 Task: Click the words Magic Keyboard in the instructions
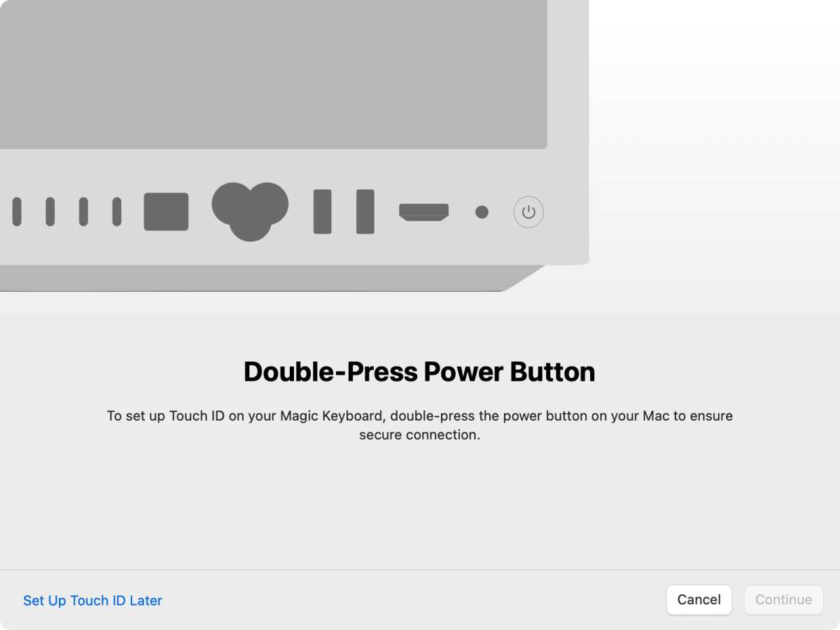[332, 416]
